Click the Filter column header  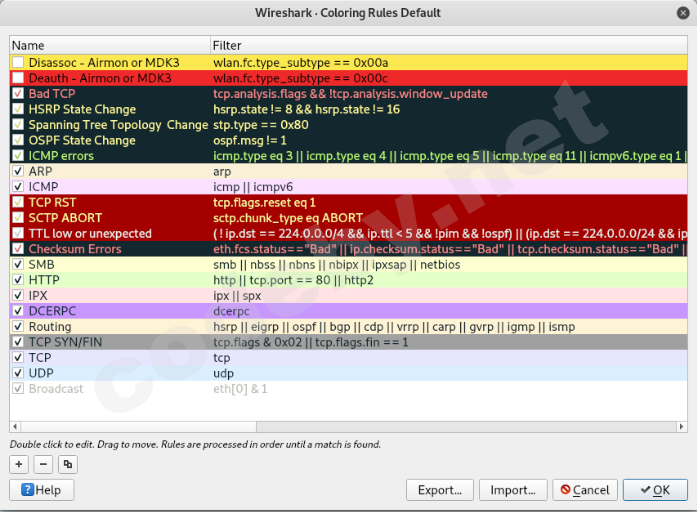pos(449,45)
